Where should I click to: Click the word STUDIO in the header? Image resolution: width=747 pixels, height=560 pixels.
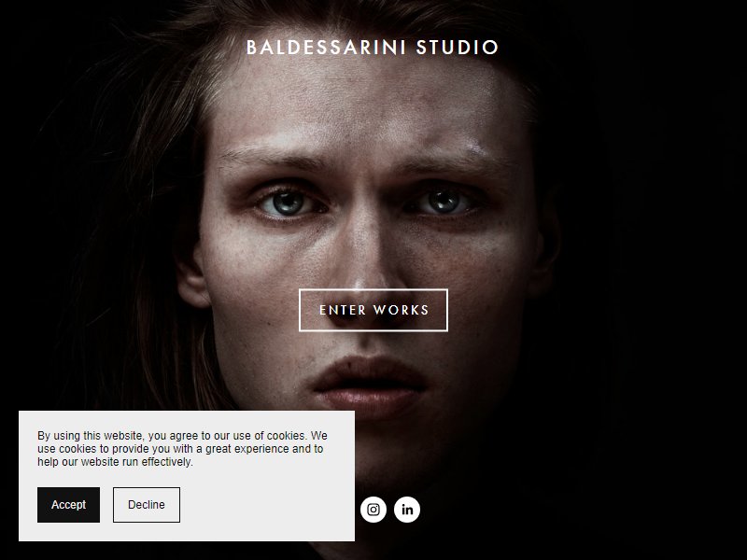pyautogui.click(x=458, y=48)
